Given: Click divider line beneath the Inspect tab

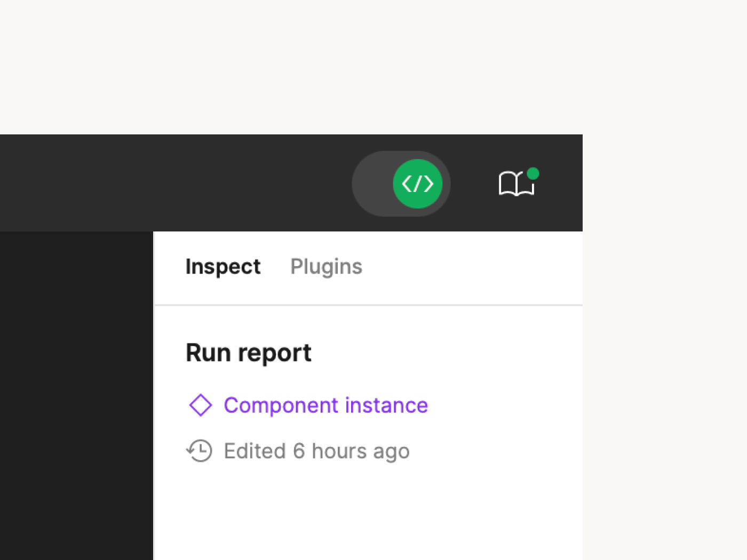Looking at the screenshot, I should [x=368, y=305].
